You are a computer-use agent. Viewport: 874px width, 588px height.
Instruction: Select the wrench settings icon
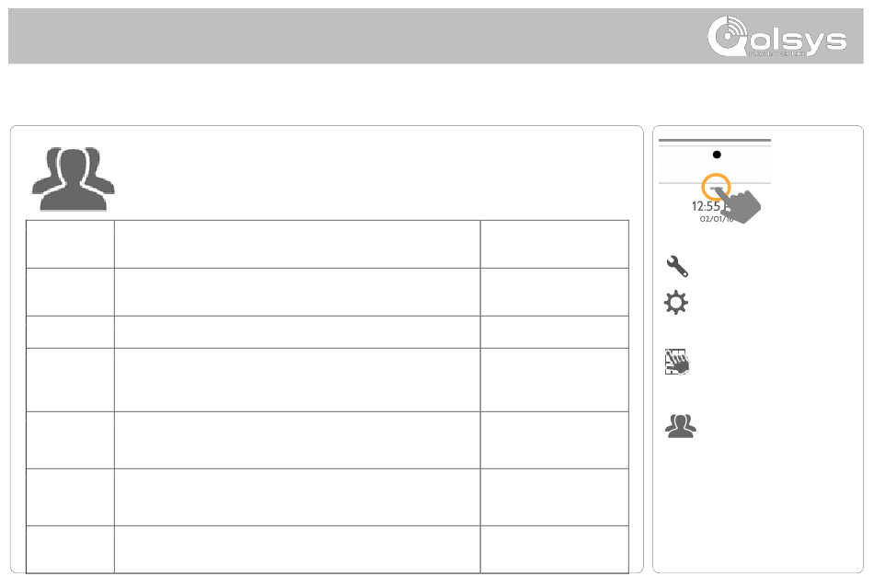(677, 266)
